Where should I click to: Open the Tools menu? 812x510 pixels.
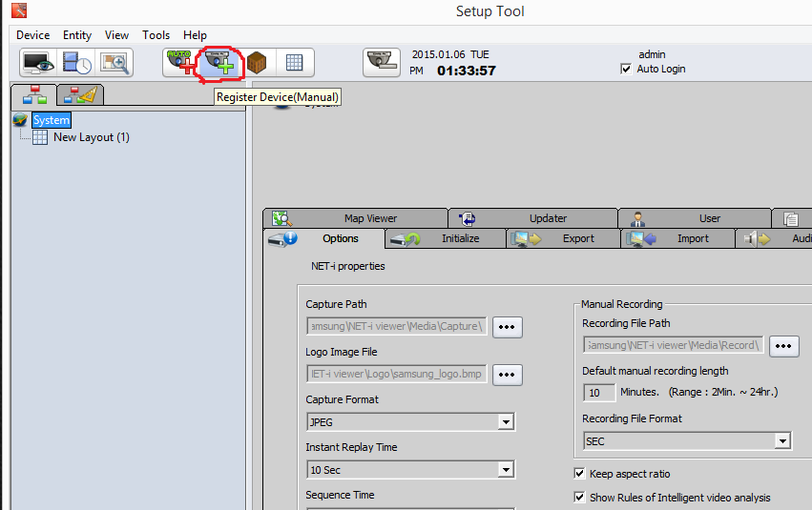point(156,35)
